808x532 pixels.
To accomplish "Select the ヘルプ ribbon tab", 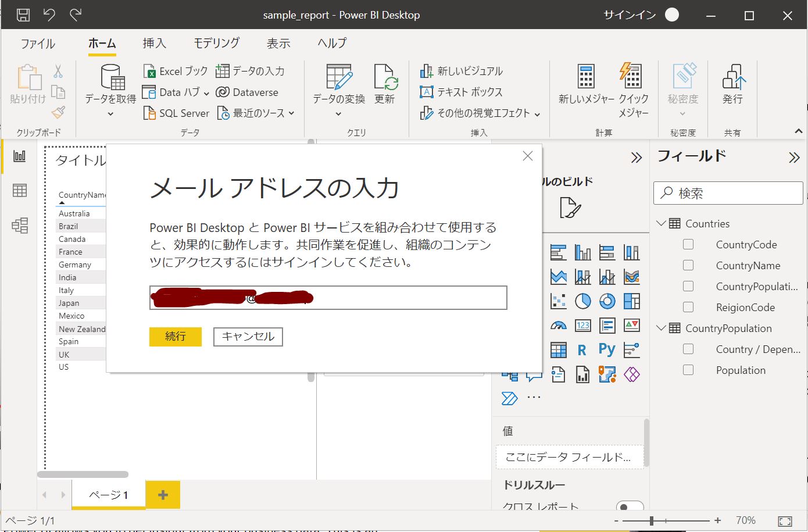I will [x=332, y=43].
